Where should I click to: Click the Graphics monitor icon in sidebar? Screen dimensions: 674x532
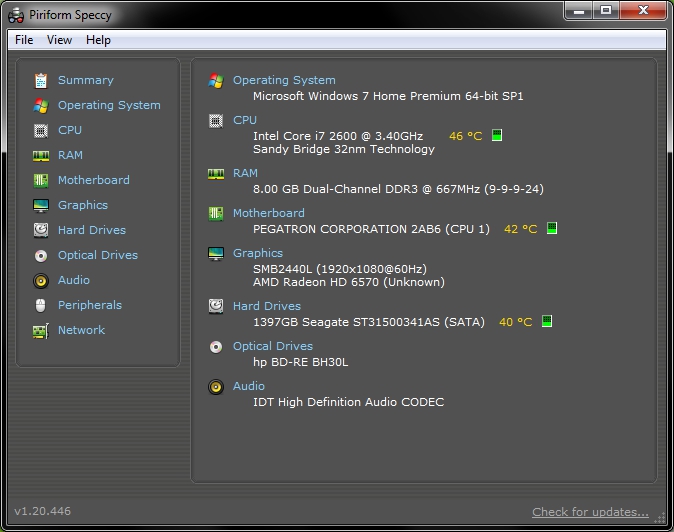[x=41, y=205]
